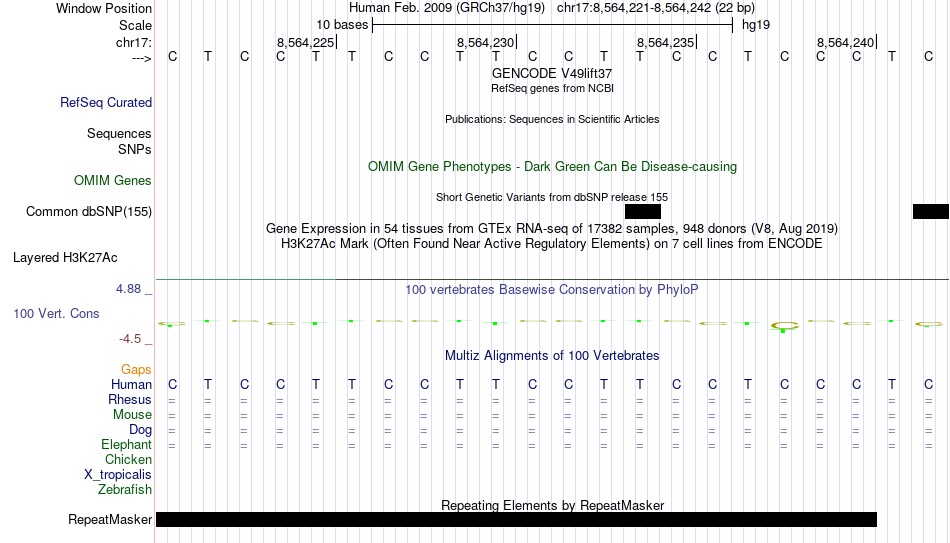
Task: Click the Scale label in base position track
Action: 135,25
